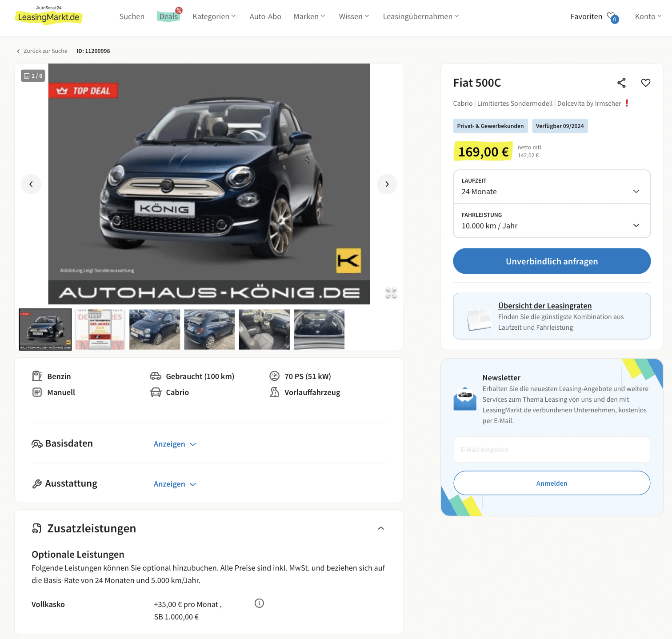Select the last thumbnail of open roof
Viewport: 672px width, 639px height.
[319, 330]
